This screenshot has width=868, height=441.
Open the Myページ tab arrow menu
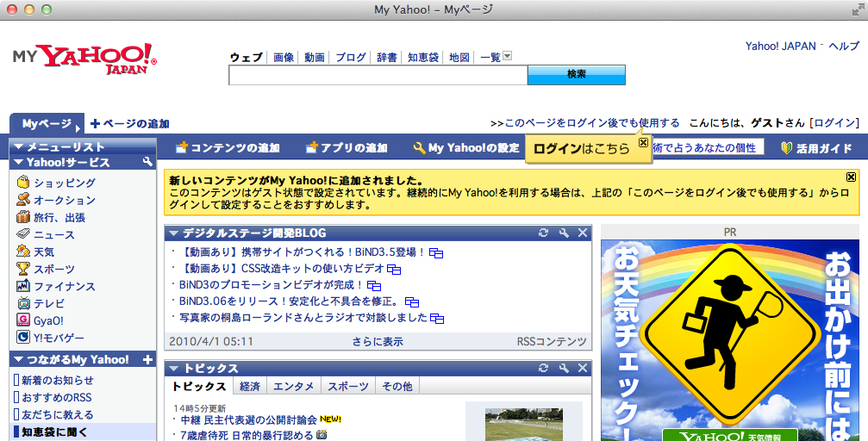(x=78, y=128)
